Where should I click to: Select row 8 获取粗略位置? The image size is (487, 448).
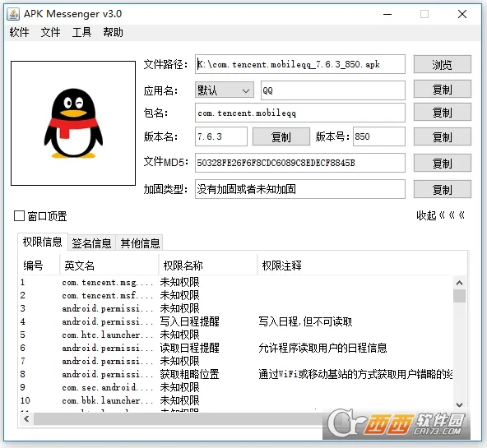(x=236, y=375)
